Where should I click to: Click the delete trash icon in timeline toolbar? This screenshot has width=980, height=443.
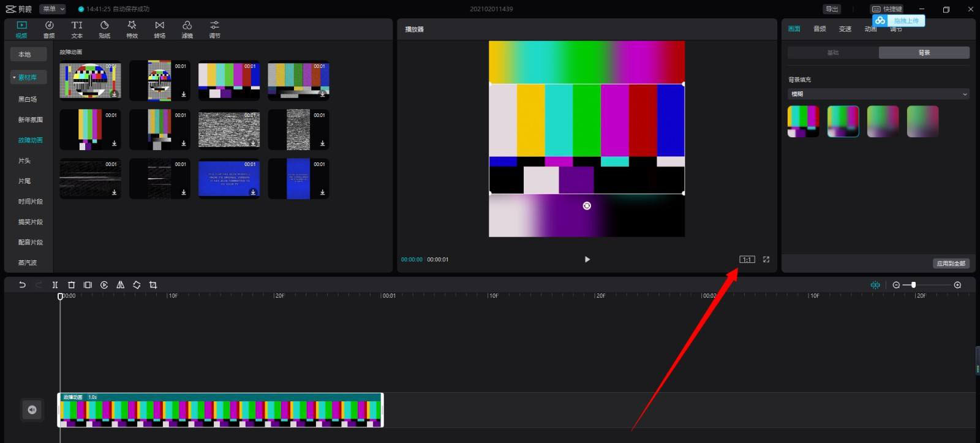pyautogui.click(x=71, y=285)
